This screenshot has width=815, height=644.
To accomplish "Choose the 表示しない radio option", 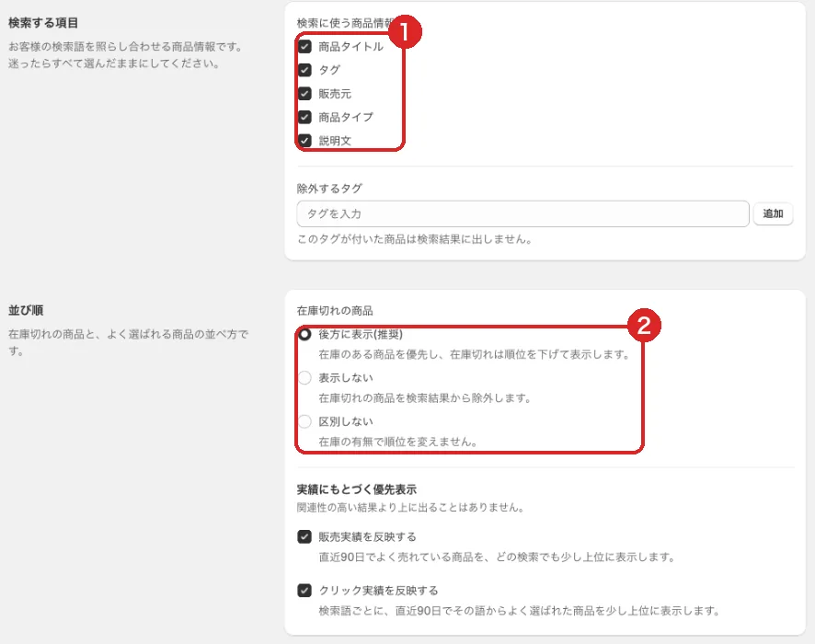I will (x=304, y=378).
